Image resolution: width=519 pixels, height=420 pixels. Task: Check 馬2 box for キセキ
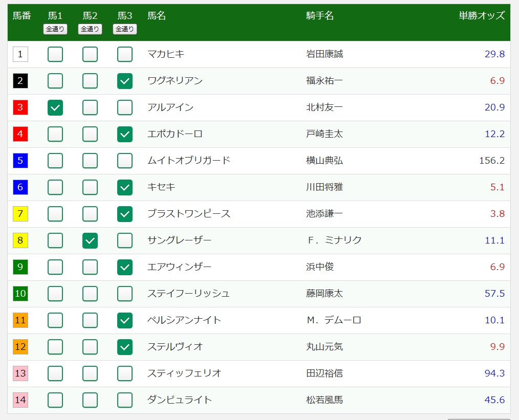point(90,187)
